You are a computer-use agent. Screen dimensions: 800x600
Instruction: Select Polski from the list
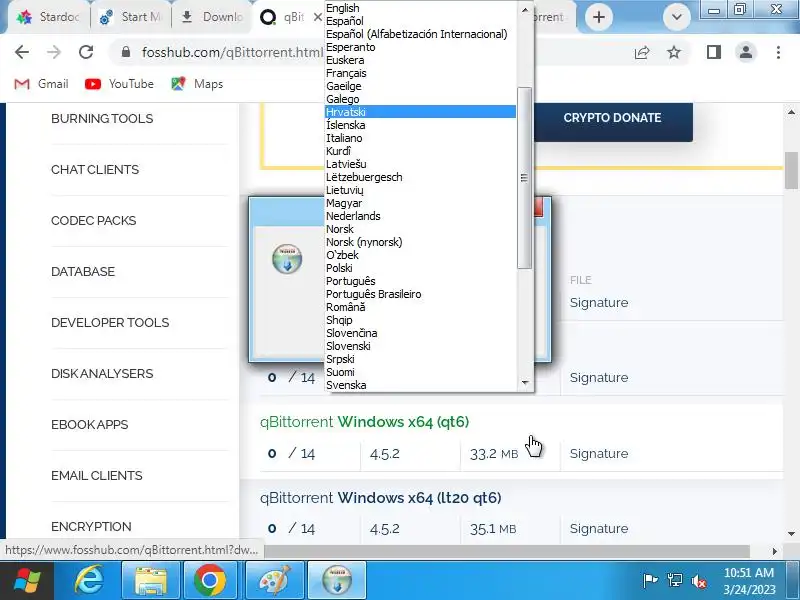(x=420, y=268)
